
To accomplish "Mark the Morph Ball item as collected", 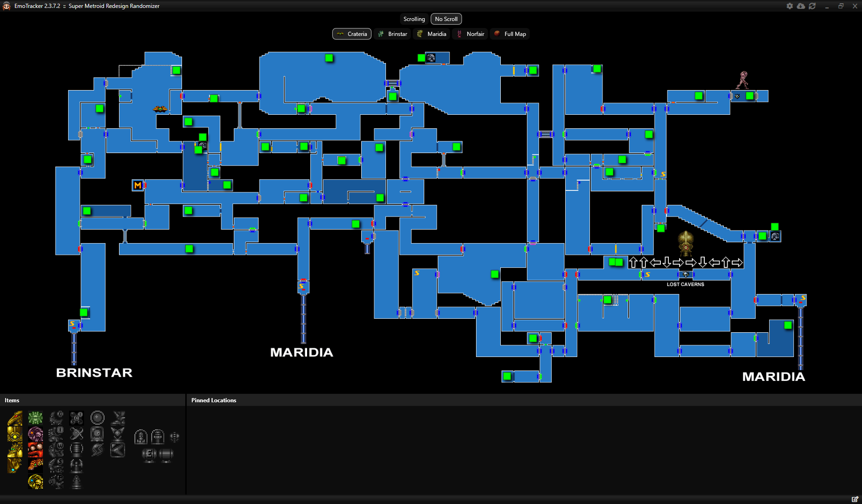I will (97, 418).
